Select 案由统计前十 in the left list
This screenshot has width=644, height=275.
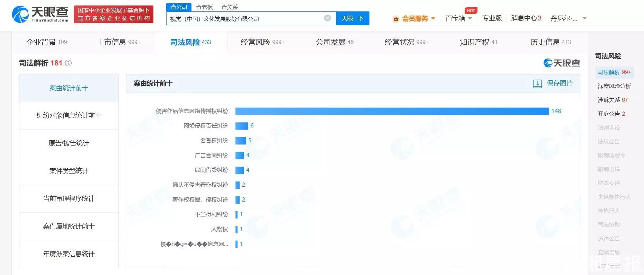[x=69, y=88]
